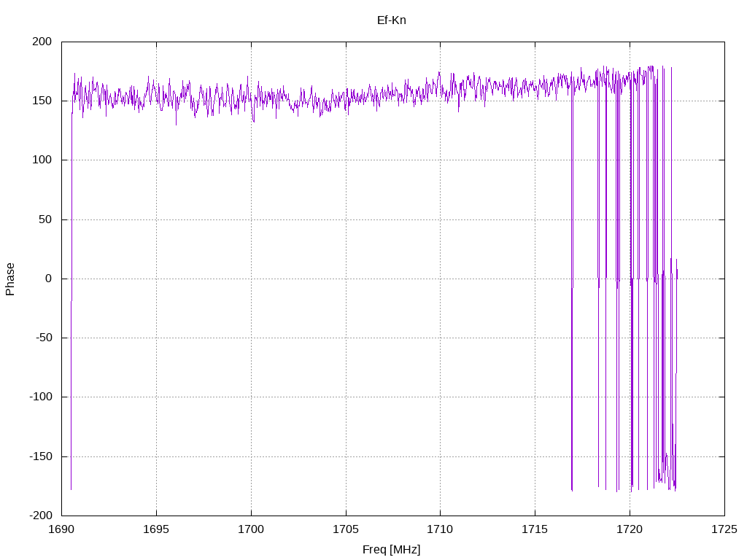Click the y-axis value "-50"
747x560 pixels.
tap(44, 338)
